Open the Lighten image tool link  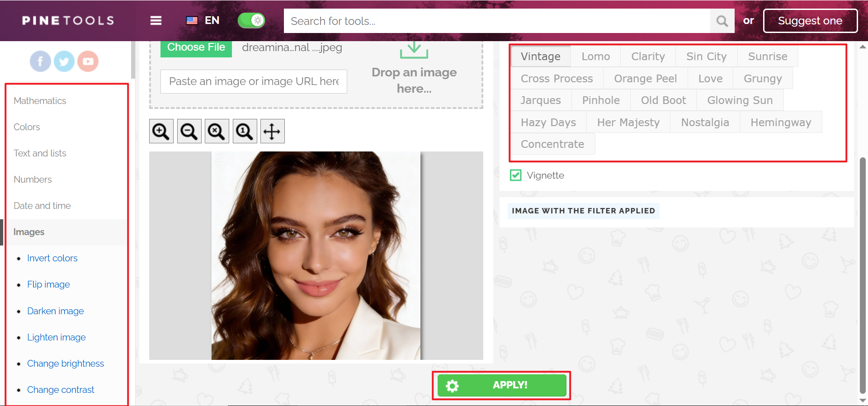pyautogui.click(x=57, y=337)
